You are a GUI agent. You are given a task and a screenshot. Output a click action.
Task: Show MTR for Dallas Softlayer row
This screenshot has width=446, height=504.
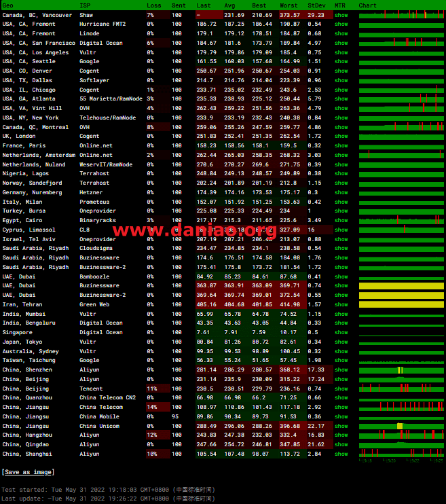pos(341,80)
